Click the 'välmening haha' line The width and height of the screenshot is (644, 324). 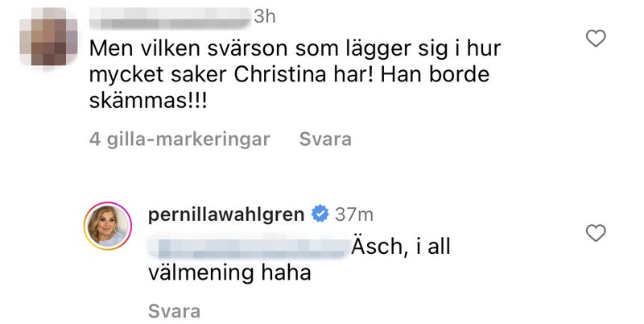point(229,272)
